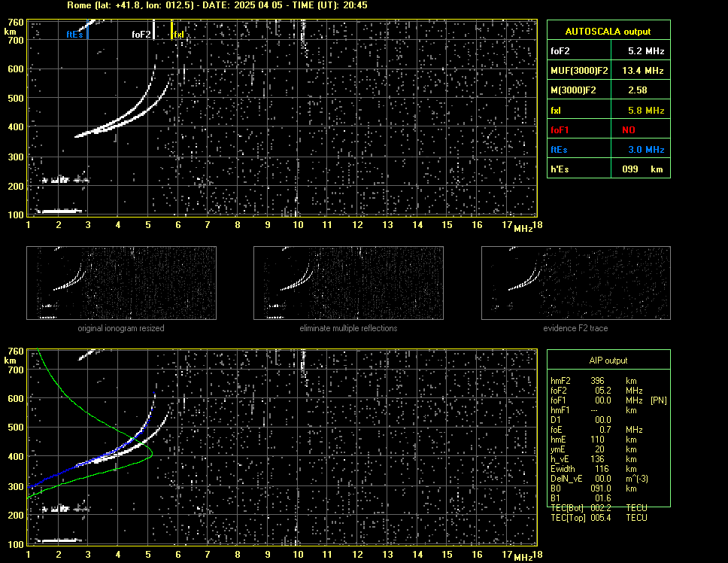Click the Es echo at 100 km in top ionogram
728x563 pixels.
point(59,212)
